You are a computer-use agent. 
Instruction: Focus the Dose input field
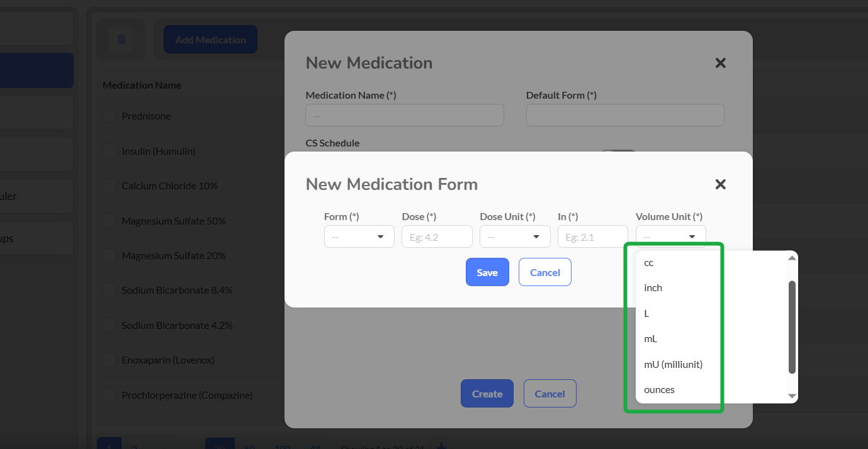pos(437,236)
